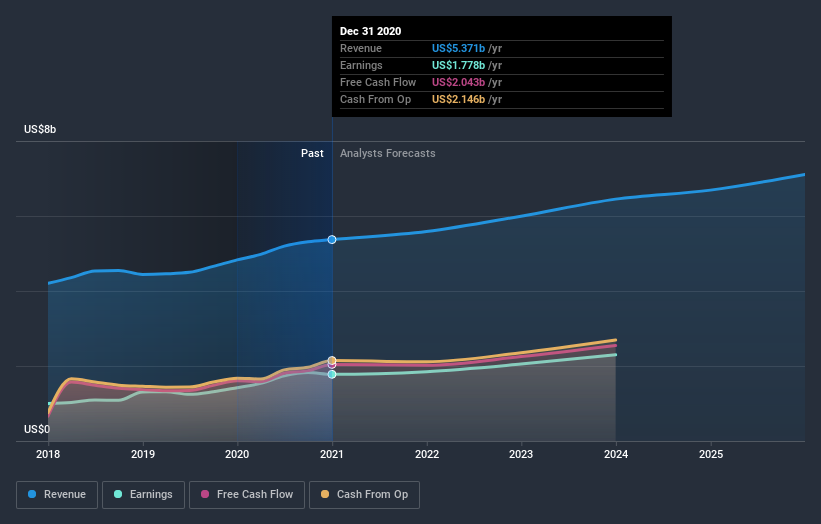Image resolution: width=821 pixels, height=524 pixels.
Task: Toggle the Free Cash Flow legend button
Action: pyautogui.click(x=247, y=495)
